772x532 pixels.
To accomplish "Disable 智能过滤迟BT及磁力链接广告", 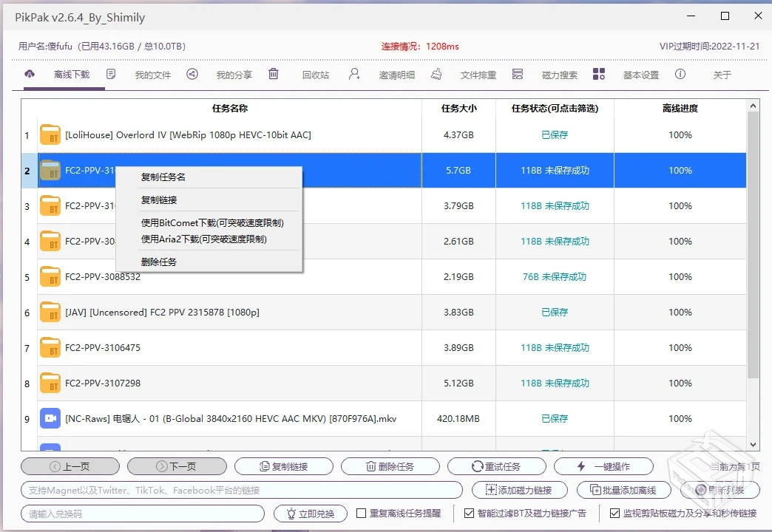I will coord(470,514).
